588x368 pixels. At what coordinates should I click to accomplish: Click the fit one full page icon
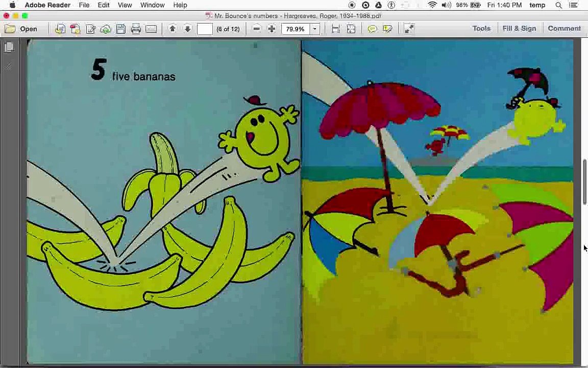point(351,29)
